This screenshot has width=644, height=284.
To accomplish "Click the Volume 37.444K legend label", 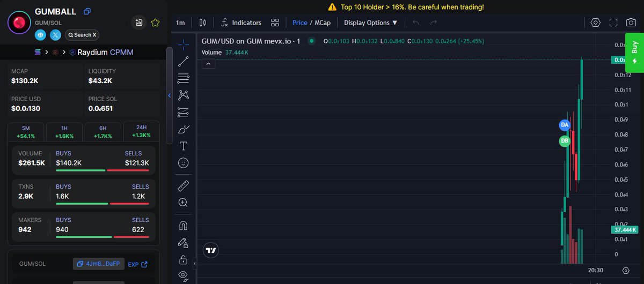I will click(224, 53).
